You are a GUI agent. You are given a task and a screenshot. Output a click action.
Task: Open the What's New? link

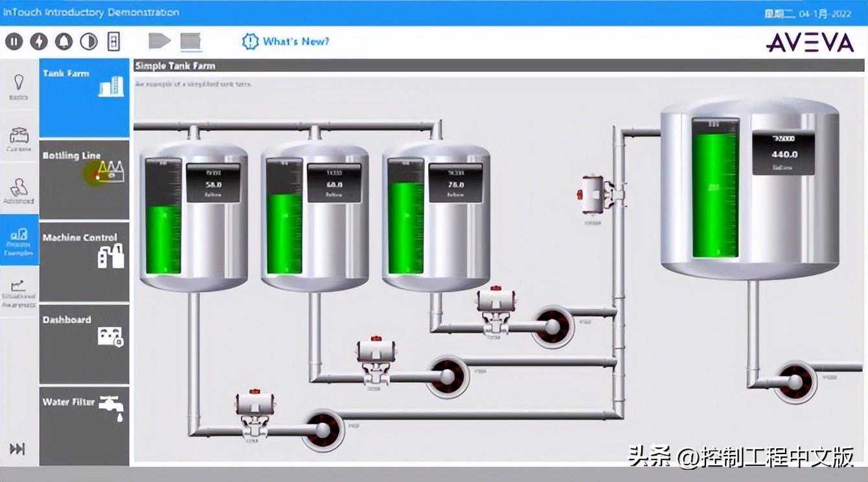[x=286, y=41]
